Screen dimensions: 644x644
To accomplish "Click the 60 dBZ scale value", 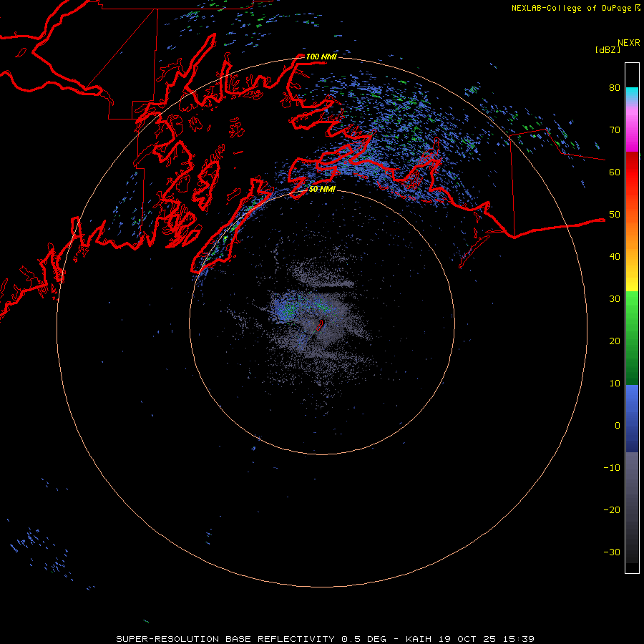I will (615, 172).
